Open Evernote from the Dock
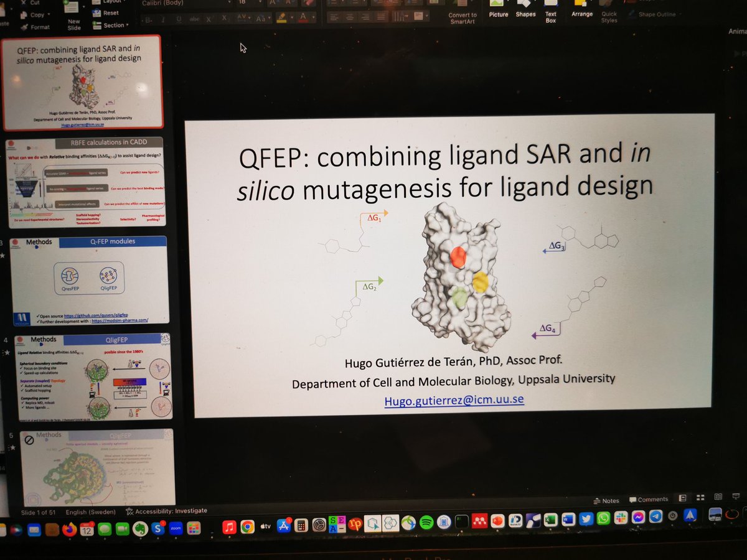 (x=139, y=528)
